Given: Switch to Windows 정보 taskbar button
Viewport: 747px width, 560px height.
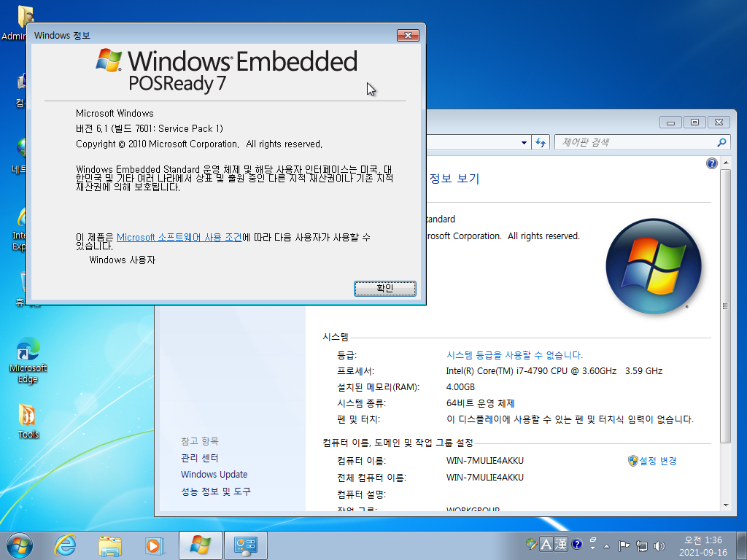Looking at the screenshot, I should pyautogui.click(x=200, y=545).
